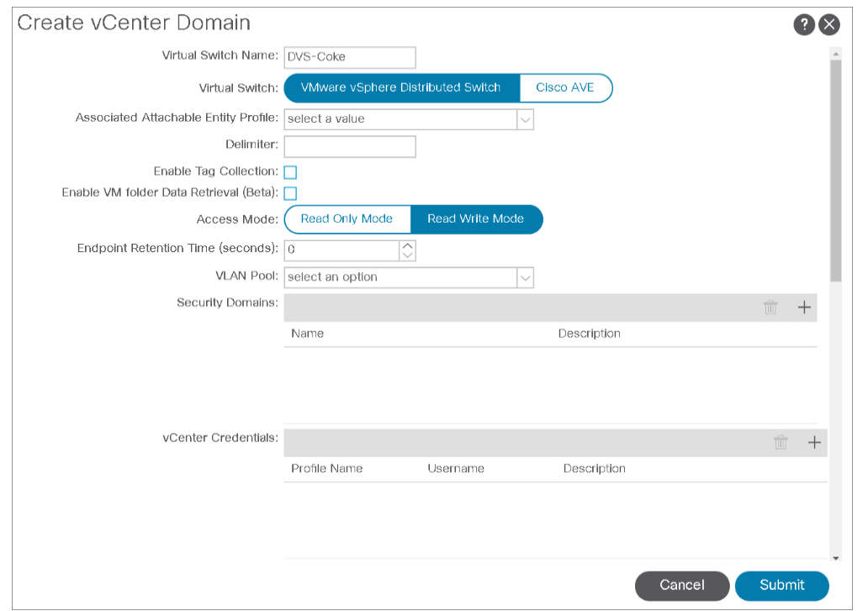This screenshot has height=611, width=868.
Task: Choose Cisco AVE virtual switch type
Action: 565,87
